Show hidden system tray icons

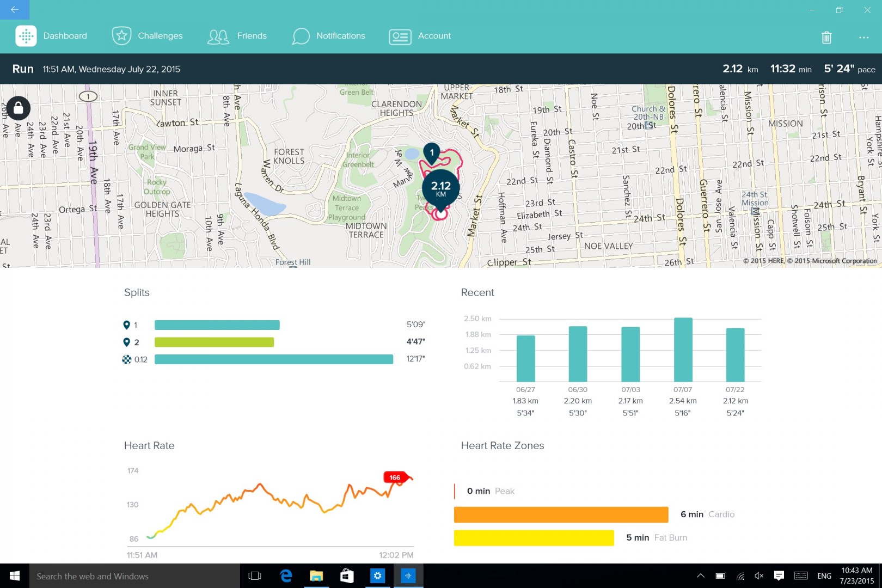coord(701,576)
